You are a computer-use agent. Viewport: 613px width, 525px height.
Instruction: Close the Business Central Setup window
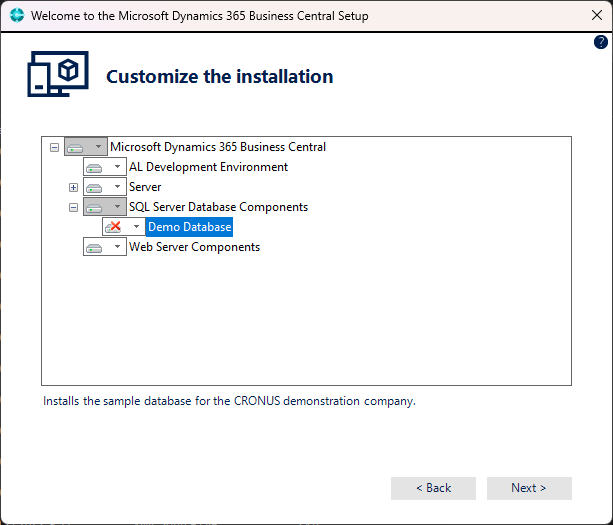(597, 15)
